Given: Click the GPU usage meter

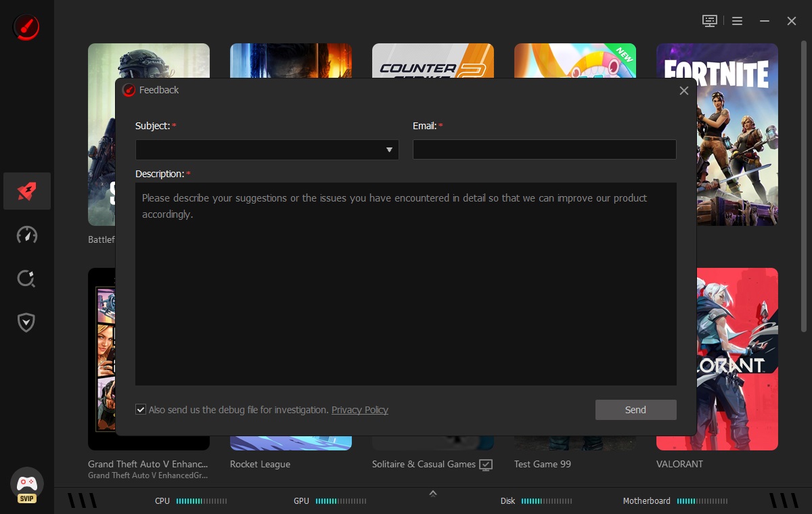Looking at the screenshot, I should pyautogui.click(x=341, y=501).
